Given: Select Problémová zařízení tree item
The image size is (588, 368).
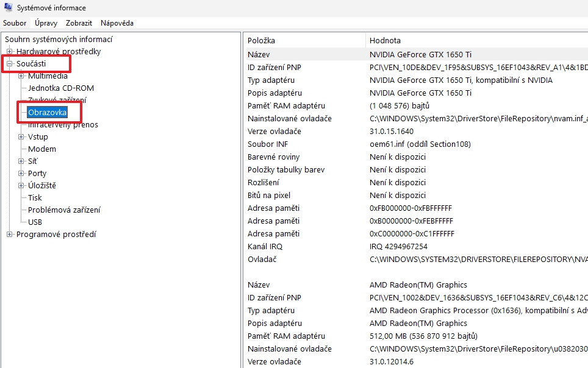Looking at the screenshot, I should 64,210.
